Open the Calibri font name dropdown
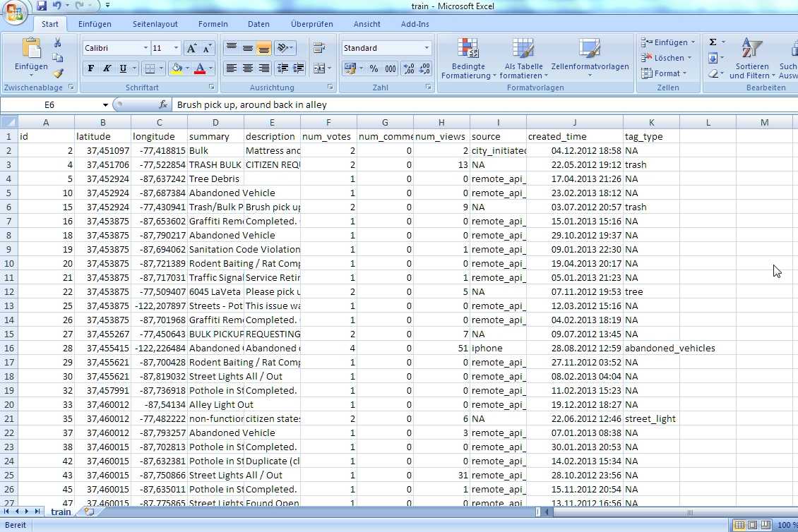This screenshot has height=532, width=798. (x=145, y=48)
